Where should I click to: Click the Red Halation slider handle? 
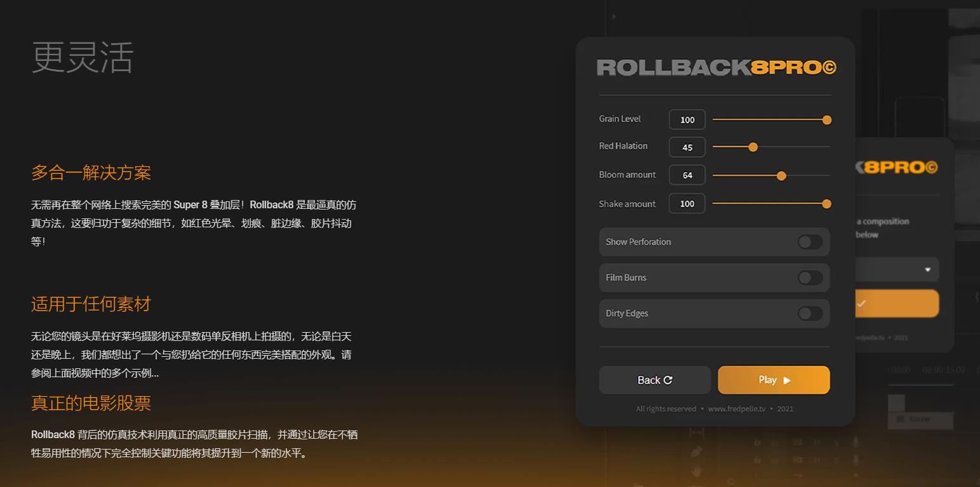pyautogui.click(x=753, y=147)
